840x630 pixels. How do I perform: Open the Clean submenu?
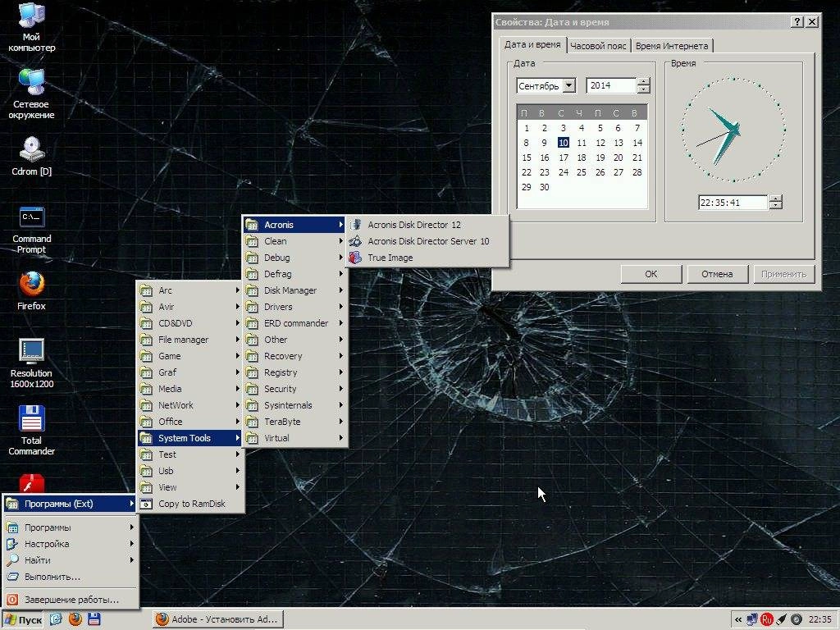point(294,241)
